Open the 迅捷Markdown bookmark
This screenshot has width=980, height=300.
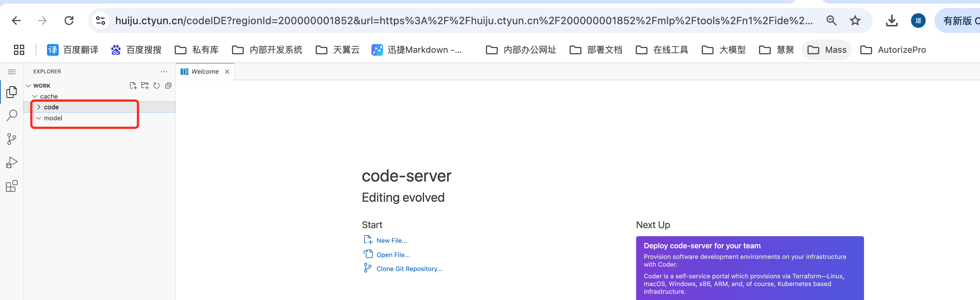pyautogui.click(x=417, y=50)
